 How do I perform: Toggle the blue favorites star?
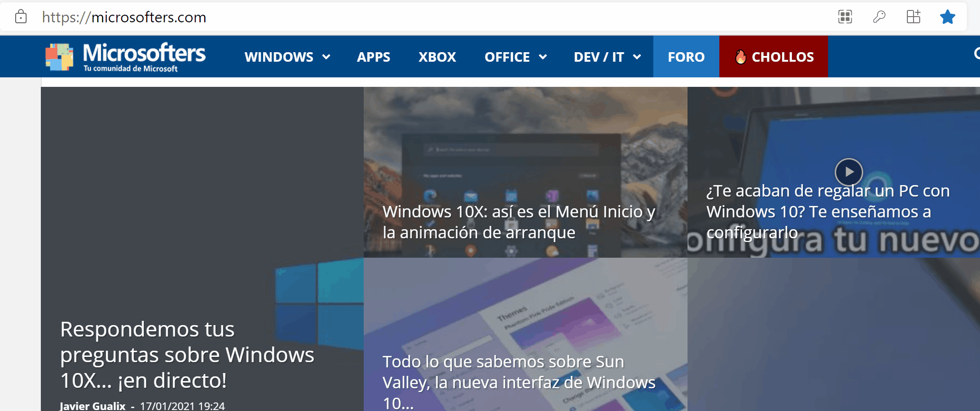click(948, 17)
